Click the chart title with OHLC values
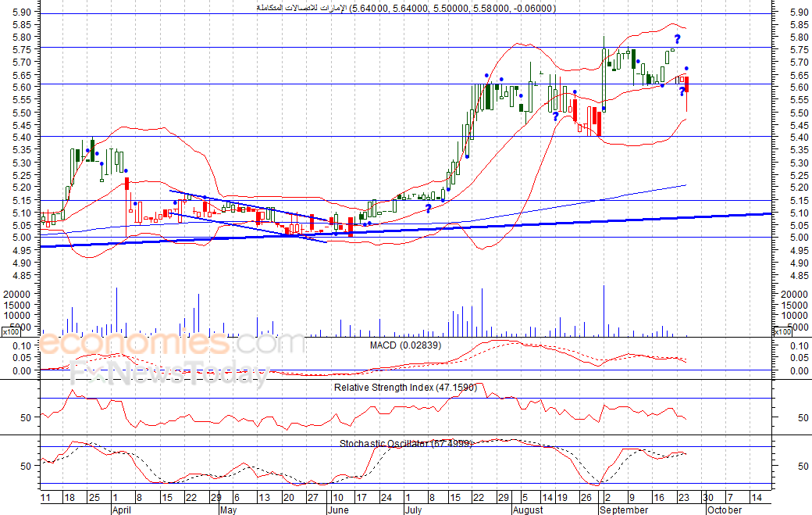The image size is (812, 515). coord(407,8)
